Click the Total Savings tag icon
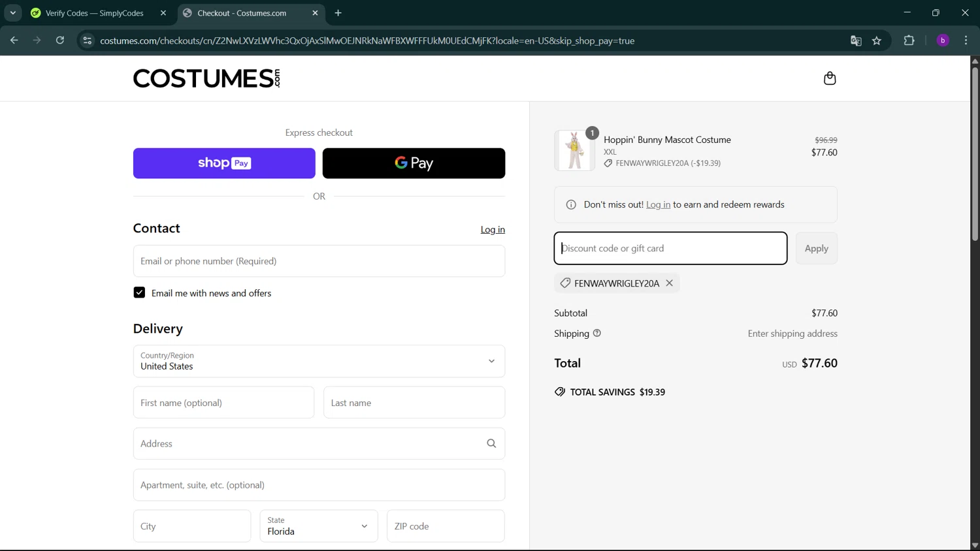The width and height of the screenshot is (980, 551). pyautogui.click(x=560, y=392)
